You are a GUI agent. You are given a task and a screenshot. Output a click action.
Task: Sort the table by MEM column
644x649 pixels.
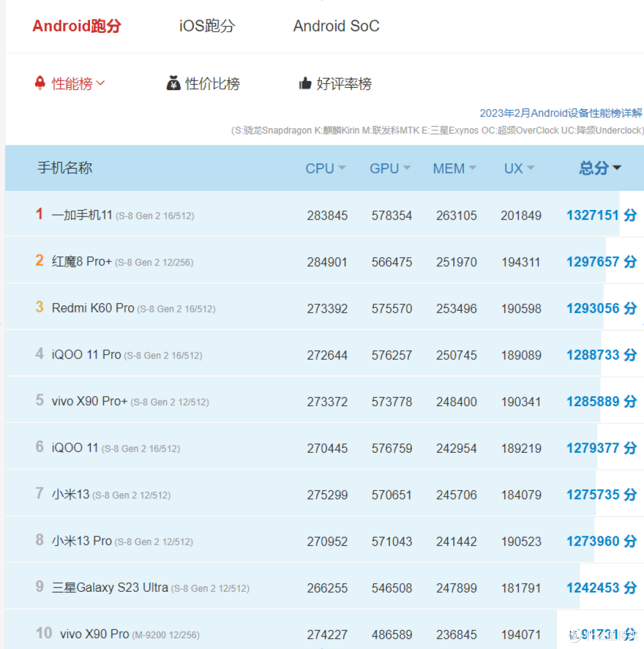(x=454, y=168)
